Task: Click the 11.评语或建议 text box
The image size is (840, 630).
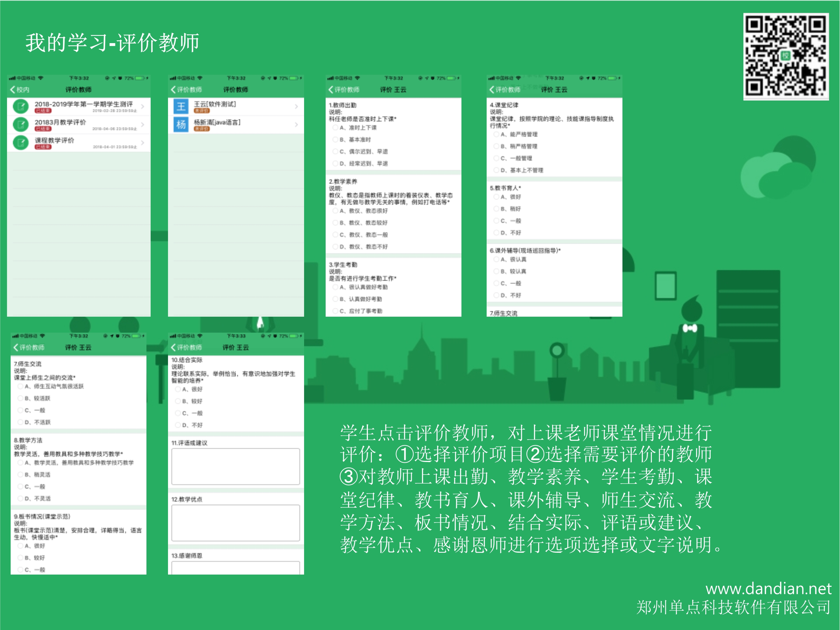Action: pos(235,466)
